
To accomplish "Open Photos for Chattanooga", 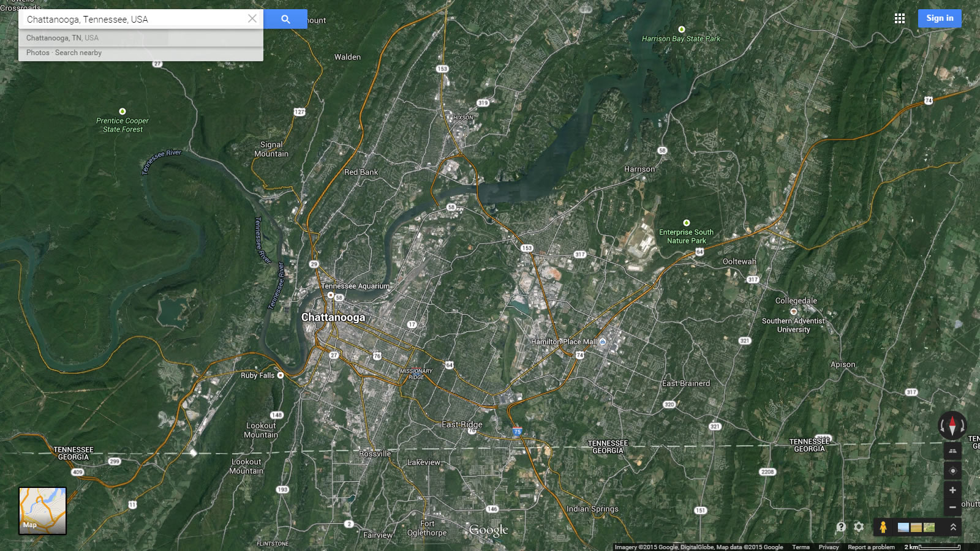I will 37,53.
